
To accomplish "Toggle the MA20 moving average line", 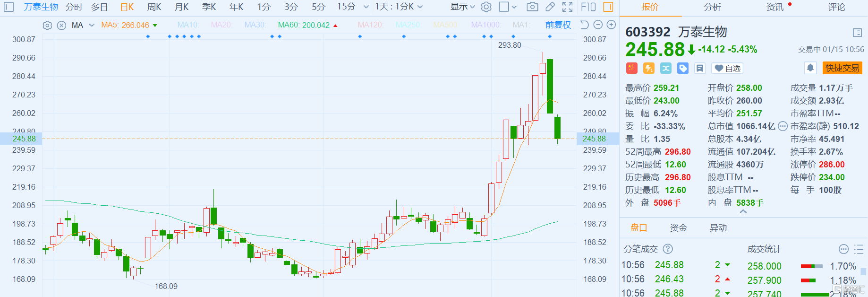I will 221,25.
